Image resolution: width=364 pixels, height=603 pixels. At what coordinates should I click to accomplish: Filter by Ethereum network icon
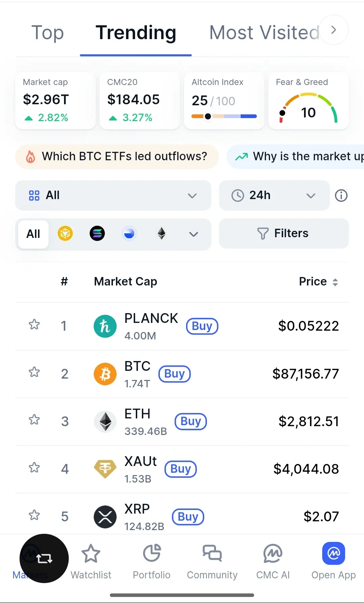click(x=161, y=234)
